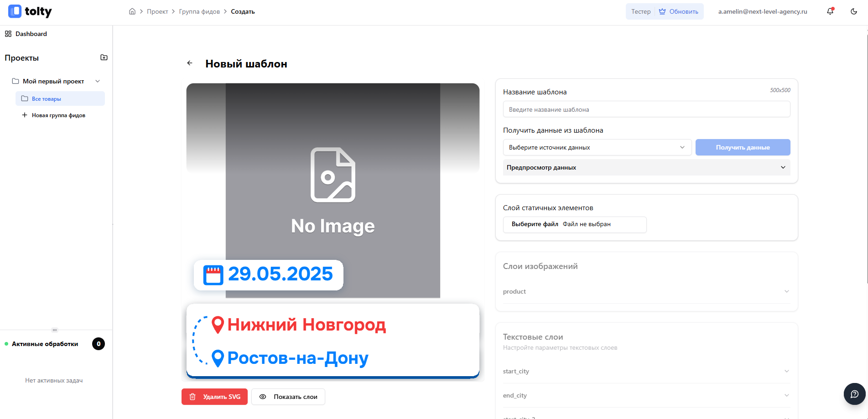The image size is (868, 419).
Task: Open notifications bell
Action: 830,11
